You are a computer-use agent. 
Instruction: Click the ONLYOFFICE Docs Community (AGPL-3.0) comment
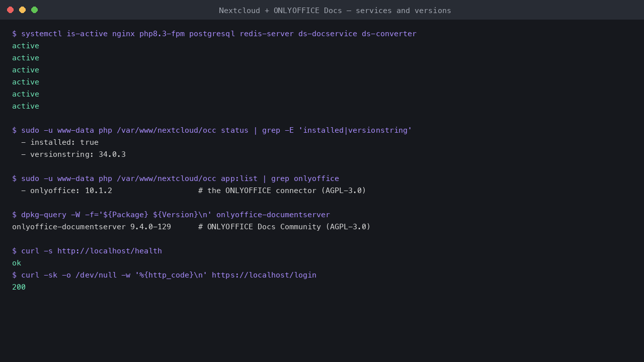pyautogui.click(x=284, y=227)
